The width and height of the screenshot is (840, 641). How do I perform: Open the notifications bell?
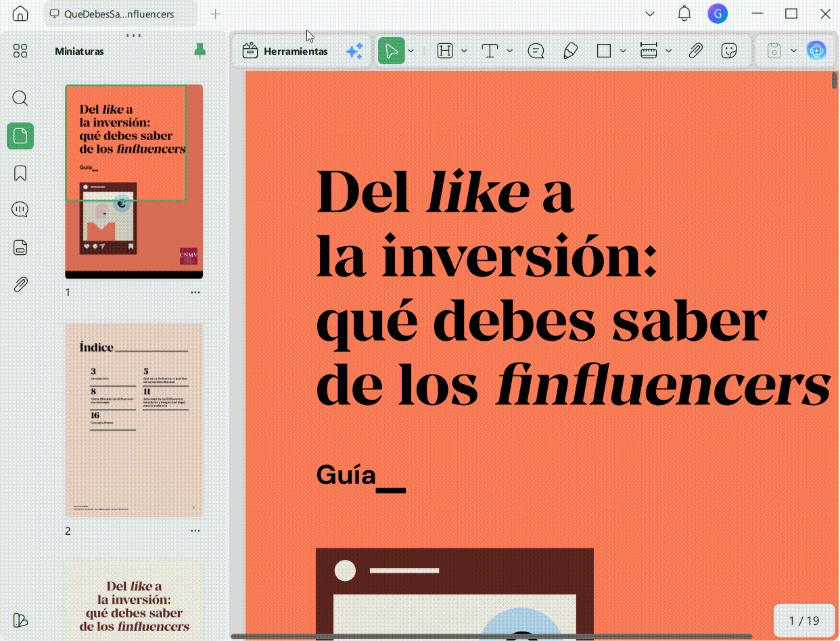684,14
